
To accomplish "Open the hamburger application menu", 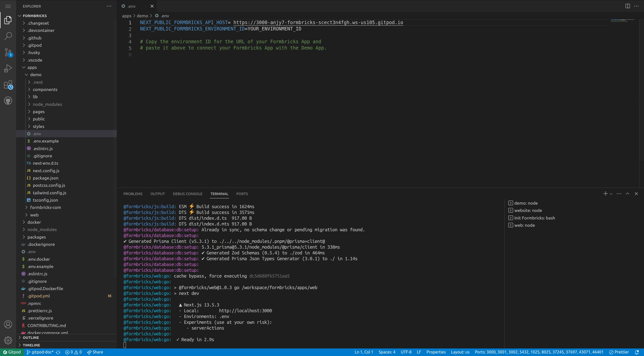I will click(x=8, y=6).
